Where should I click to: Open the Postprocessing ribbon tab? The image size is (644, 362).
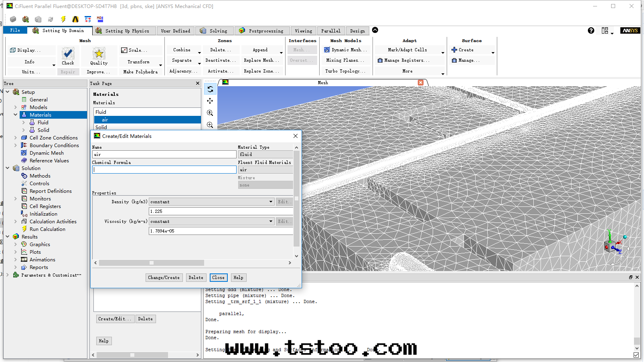click(x=261, y=31)
